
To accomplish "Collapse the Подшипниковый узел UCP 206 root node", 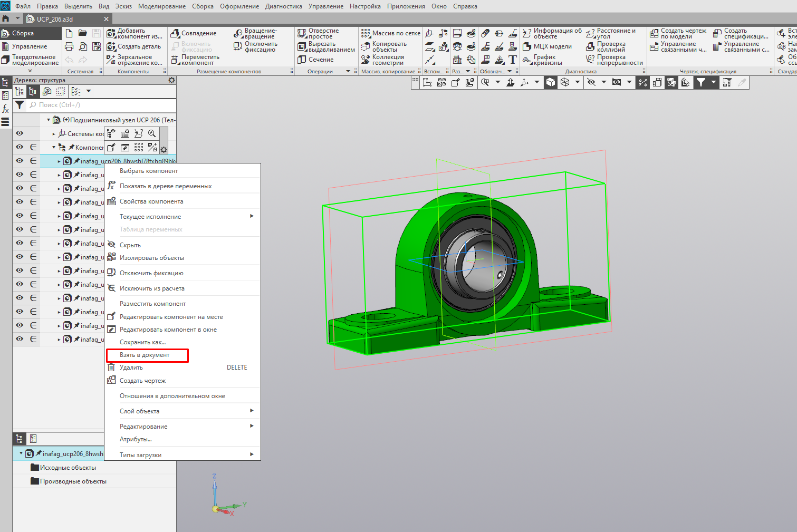I will point(49,120).
